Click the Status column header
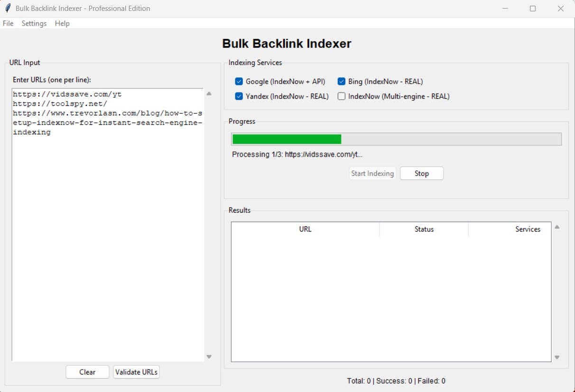The height and width of the screenshot is (392, 575). (x=424, y=229)
